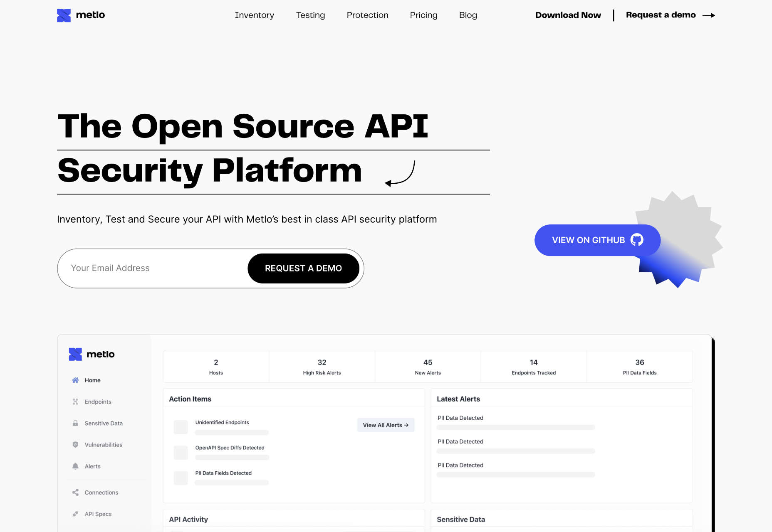Go to the Pricing page

click(x=424, y=15)
